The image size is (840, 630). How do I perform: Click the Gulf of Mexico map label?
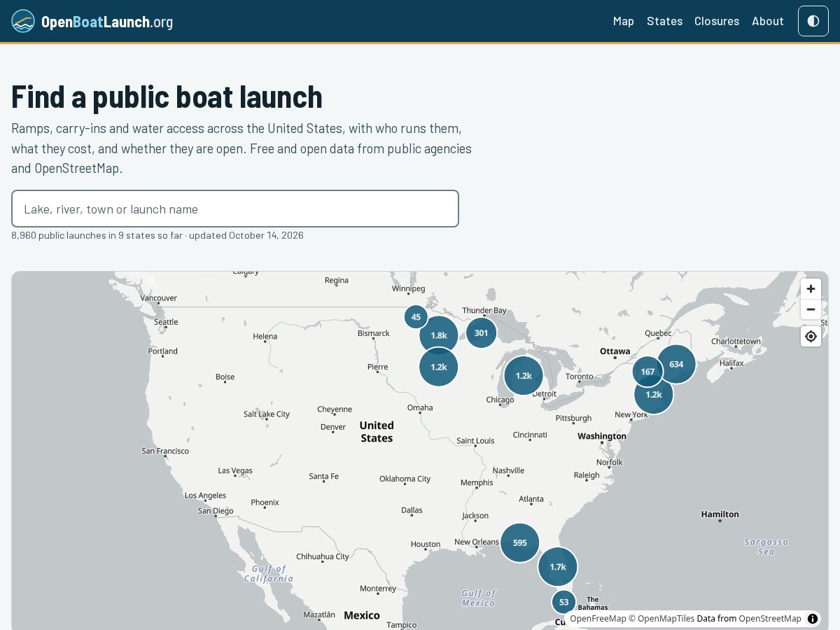tap(479, 598)
